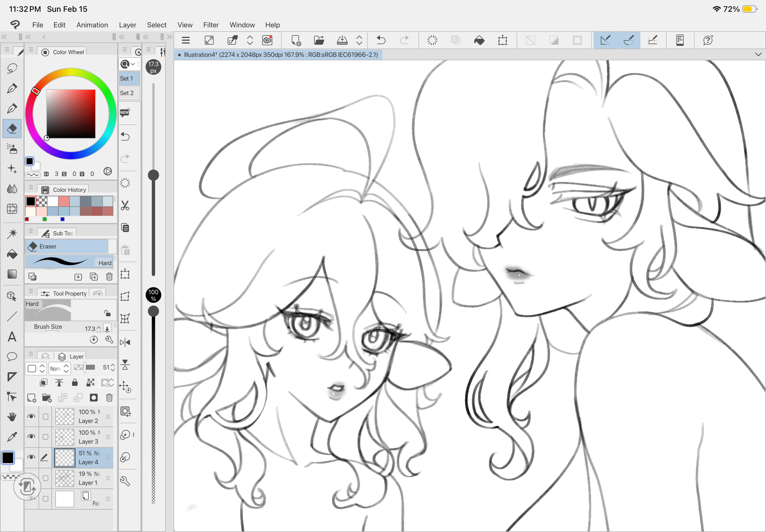This screenshot has width=766, height=532.
Task: Click the Save icon in the command bar
Action: (342, 40)
